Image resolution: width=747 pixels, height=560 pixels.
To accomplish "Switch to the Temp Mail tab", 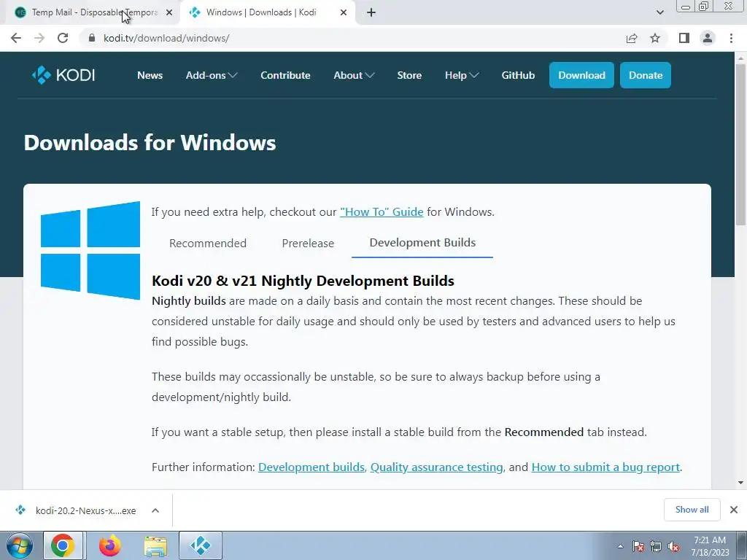I will (x=93, y=13).
